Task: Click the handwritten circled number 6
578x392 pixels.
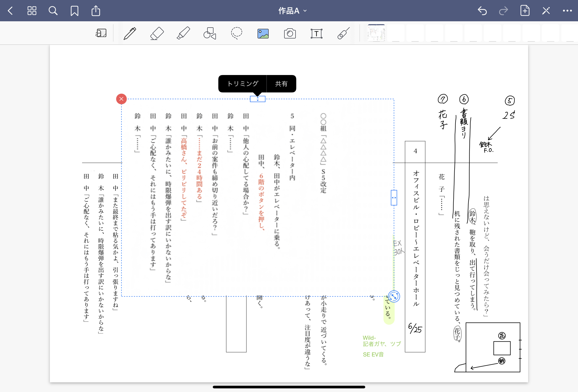Action: click(464, 99)
